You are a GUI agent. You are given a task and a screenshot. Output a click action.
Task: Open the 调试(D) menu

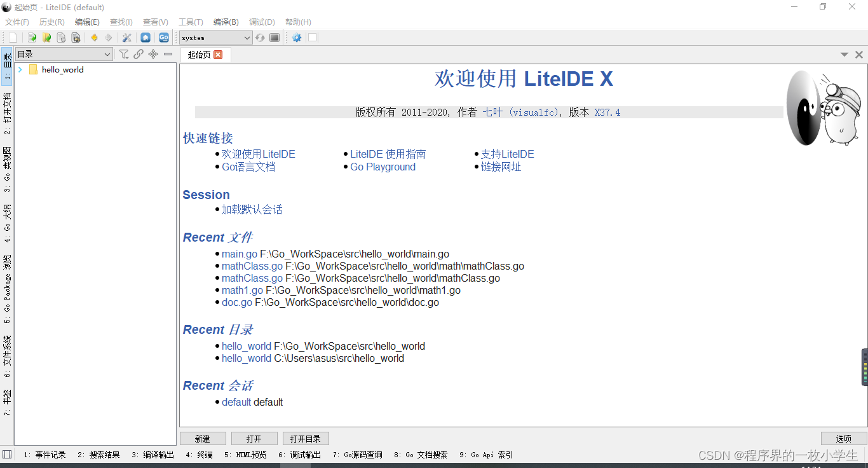coord(262,22)
